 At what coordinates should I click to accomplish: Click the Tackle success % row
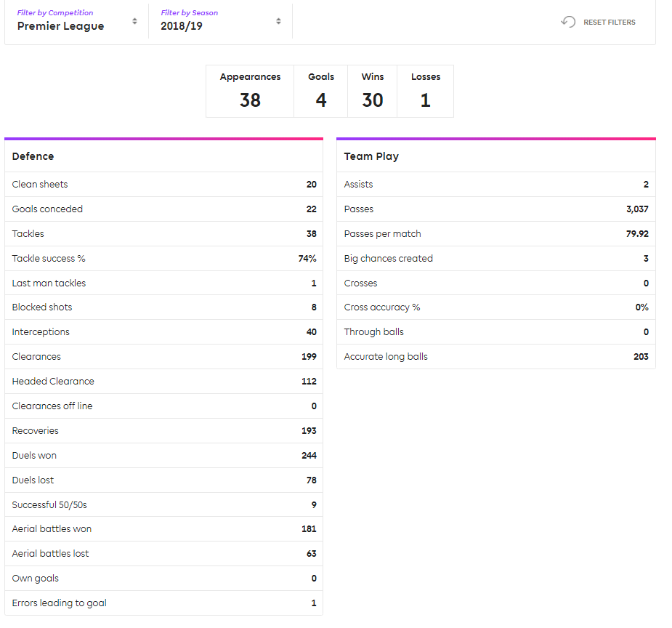pos(163,259)
